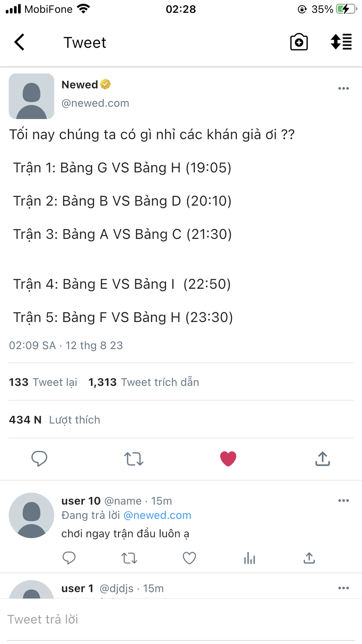Open more options on Newed's tweet
This screenshot has height=644, width=362.
(344, 89)
